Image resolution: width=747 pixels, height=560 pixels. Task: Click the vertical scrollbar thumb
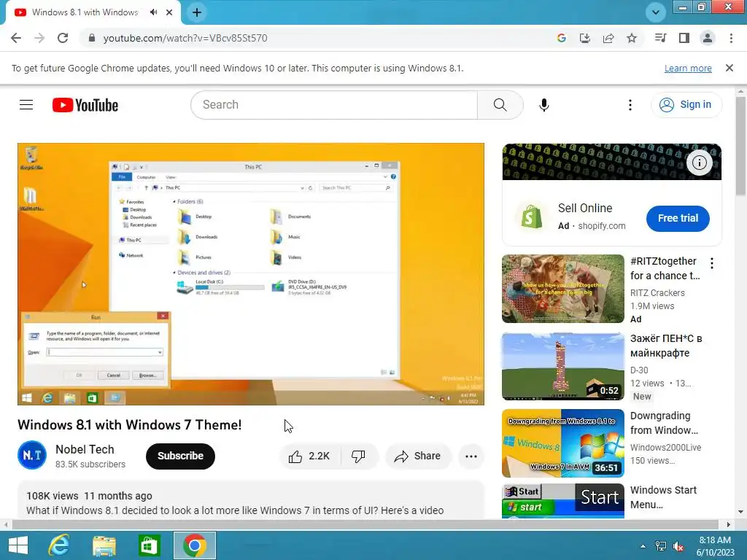click(x=740, y=146)
